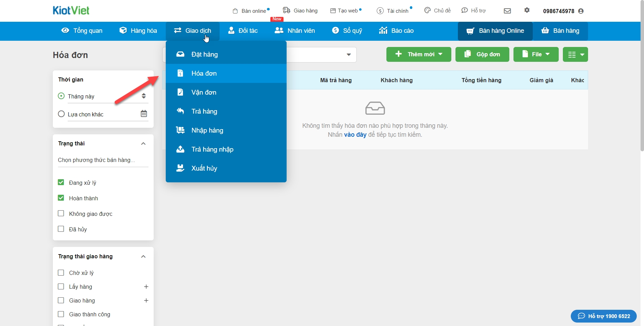Click the plus icon next to Giao hàng
The width and height of the screenshot is (644, 326).
tap(146, 300)
